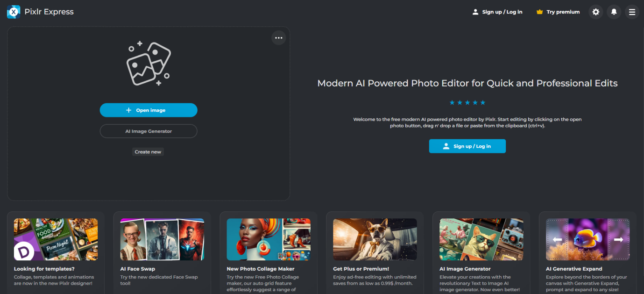Open the notifications bell icon
Screen dimensions: 644x294
coord(614,12)
